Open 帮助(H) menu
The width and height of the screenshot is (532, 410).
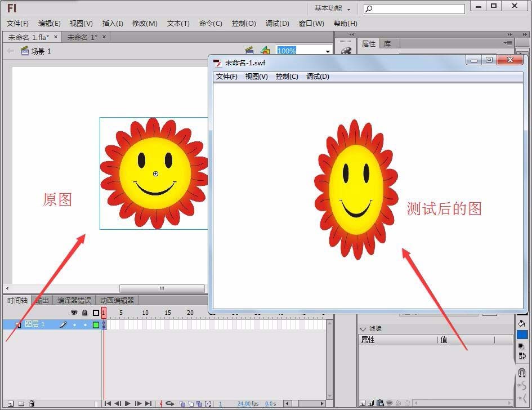(x=346, y=24)
